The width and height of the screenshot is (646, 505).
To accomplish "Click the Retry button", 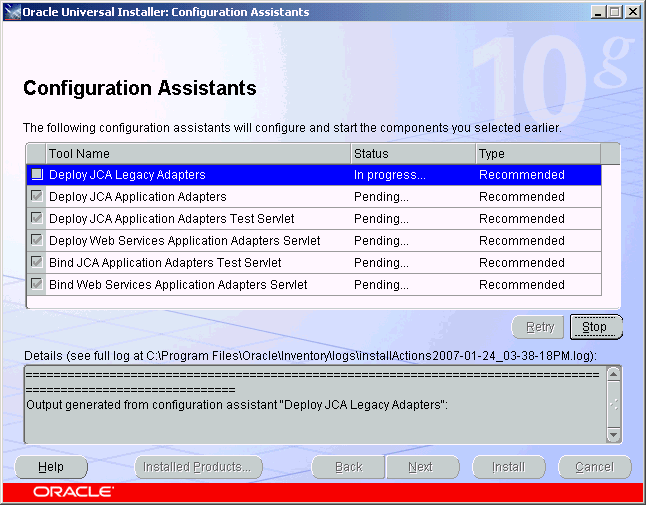I will [538, 327].
